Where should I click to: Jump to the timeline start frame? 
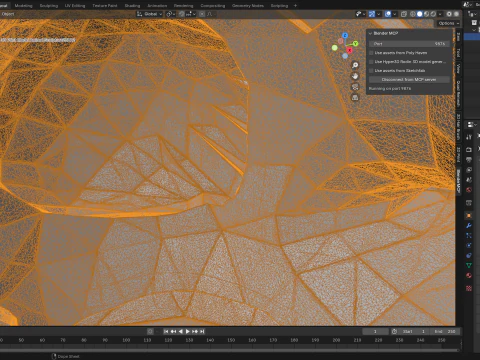coord(166,331)
